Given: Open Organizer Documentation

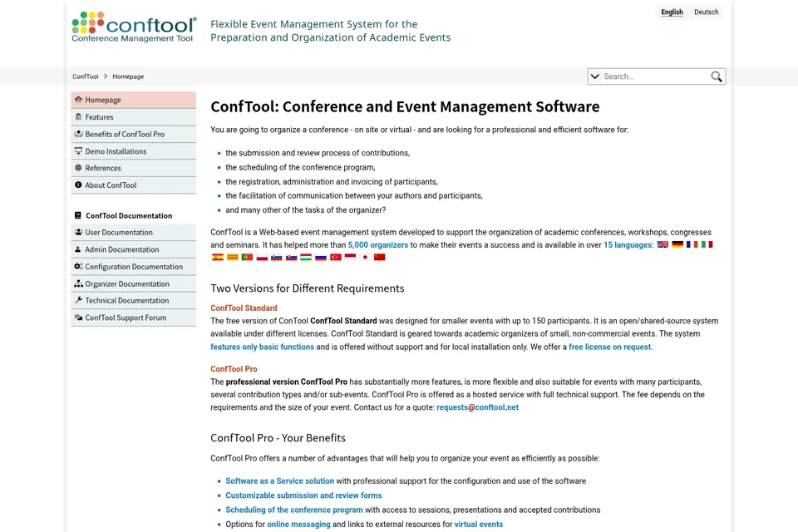Looking at the screenshot, I should [x=133, y=283].
